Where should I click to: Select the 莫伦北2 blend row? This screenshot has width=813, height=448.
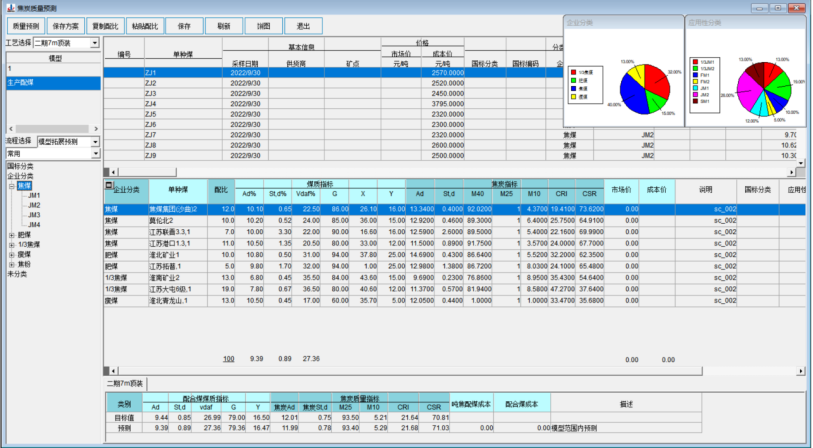[454, 220]
